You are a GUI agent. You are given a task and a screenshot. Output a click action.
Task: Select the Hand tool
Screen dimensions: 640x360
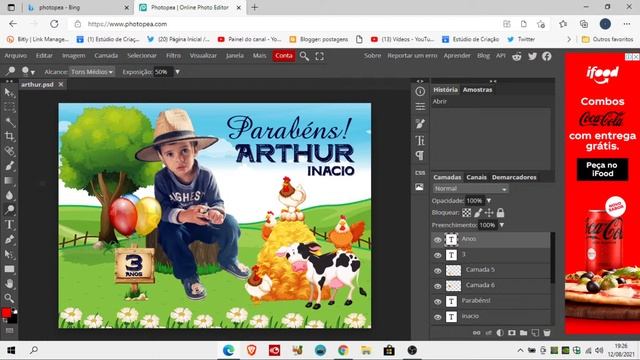tap(9, 283)
